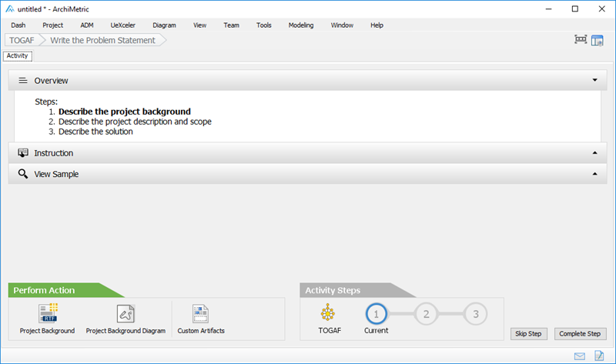Open the UeXceler menu
Image resolution: width=616 pixels, height=364 pixels.
(125, 25)
